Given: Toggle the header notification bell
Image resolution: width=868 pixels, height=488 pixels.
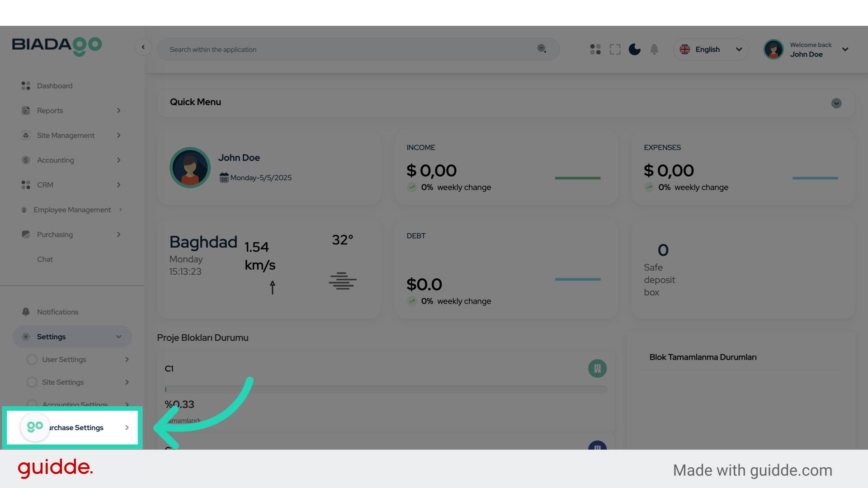Looking at the screenshot, I should click(x=654, y=49).
